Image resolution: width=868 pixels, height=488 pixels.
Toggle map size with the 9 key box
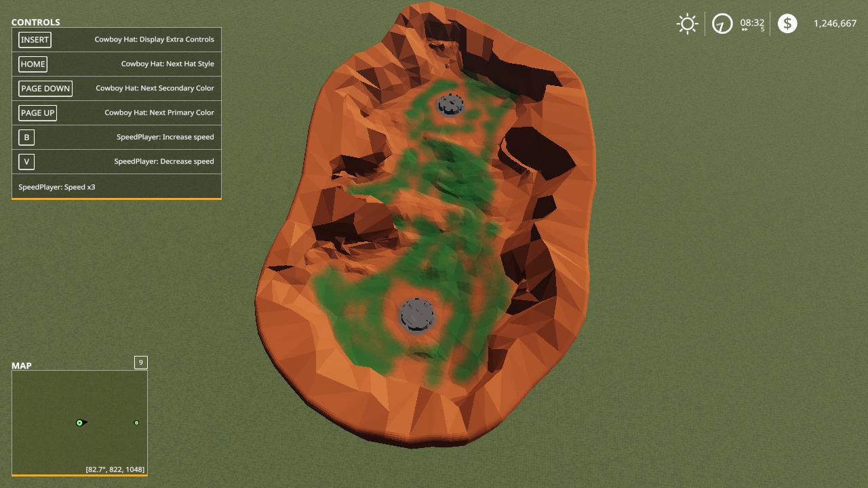click(x=140, y=363)
